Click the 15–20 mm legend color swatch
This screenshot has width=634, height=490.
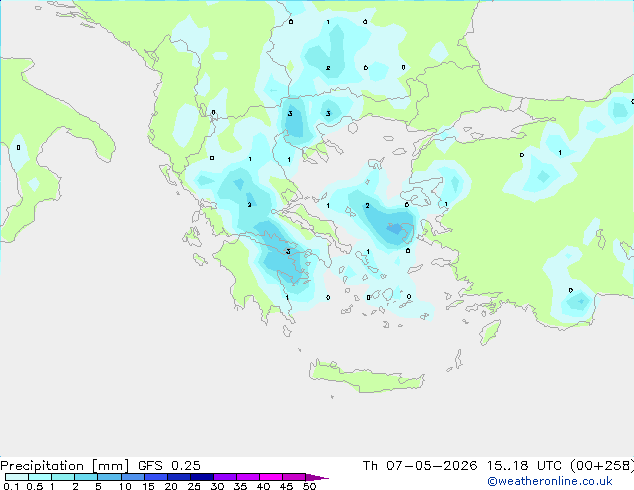pyautogui.click(x=156, y=477)
